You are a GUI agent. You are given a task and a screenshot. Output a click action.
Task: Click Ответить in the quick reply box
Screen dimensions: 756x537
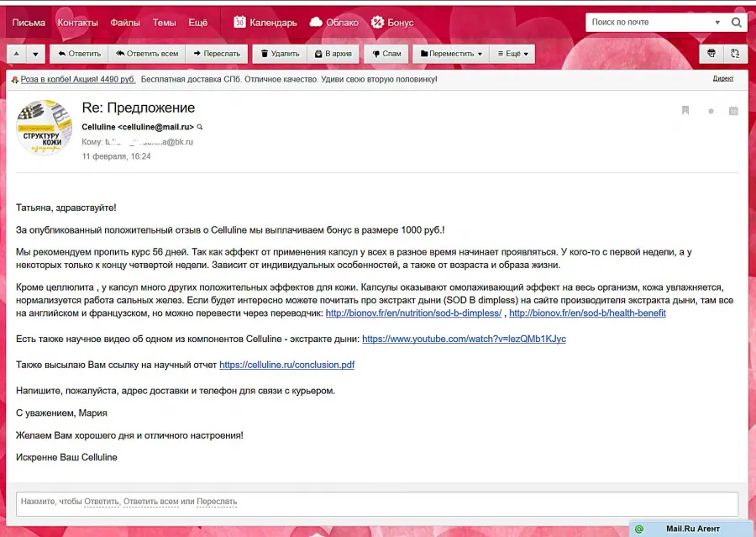click(102, 502)
